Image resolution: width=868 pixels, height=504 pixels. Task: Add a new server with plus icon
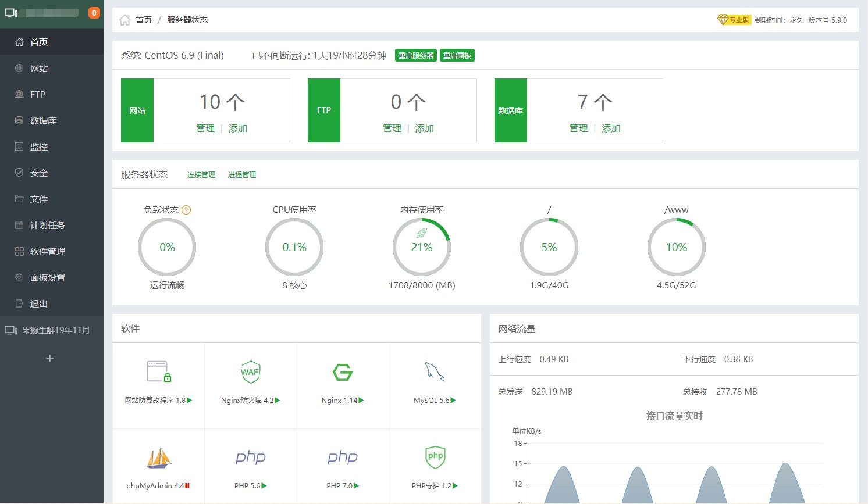[x=49, y=358]
